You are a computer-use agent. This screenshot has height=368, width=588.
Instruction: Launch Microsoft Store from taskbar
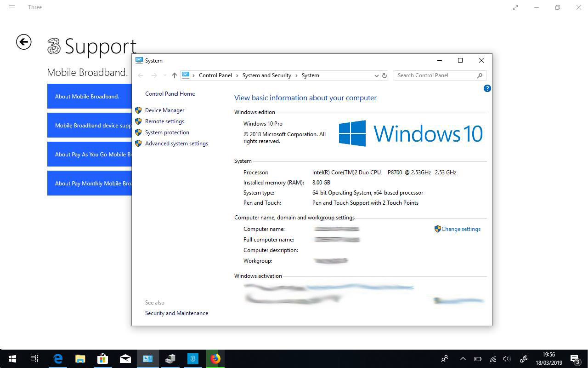coord(102,359)
